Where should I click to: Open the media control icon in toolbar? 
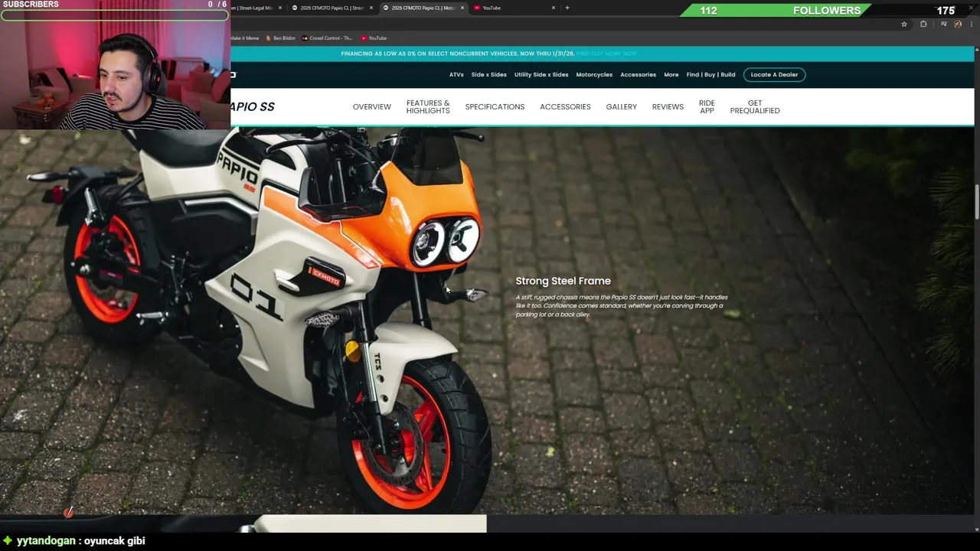(x=944, y=24)
